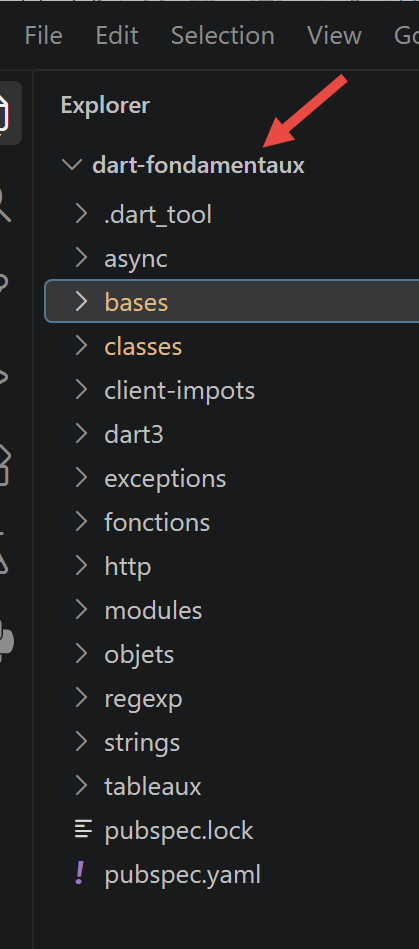Select the objets folder label
This screenshot has width=419, height=949.
coord(139,655)
